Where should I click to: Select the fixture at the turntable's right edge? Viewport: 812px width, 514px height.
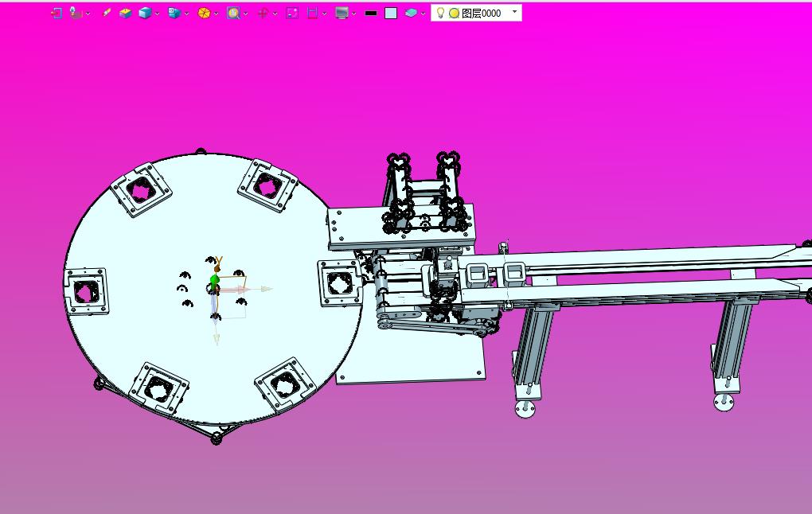[340, 283]
